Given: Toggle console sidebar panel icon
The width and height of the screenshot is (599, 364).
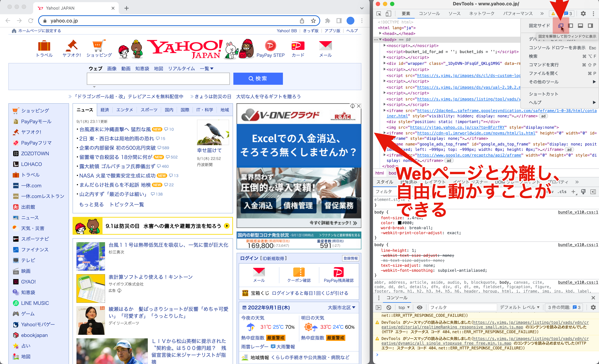Looking at the screenshot, I should point(378,307).
